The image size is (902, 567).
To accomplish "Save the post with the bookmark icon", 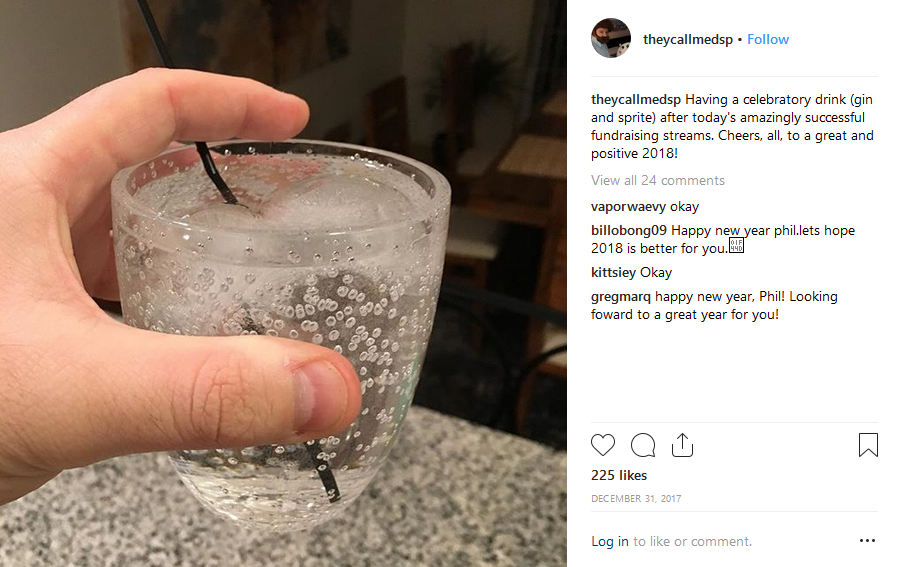I will click(x=868, y=445).
